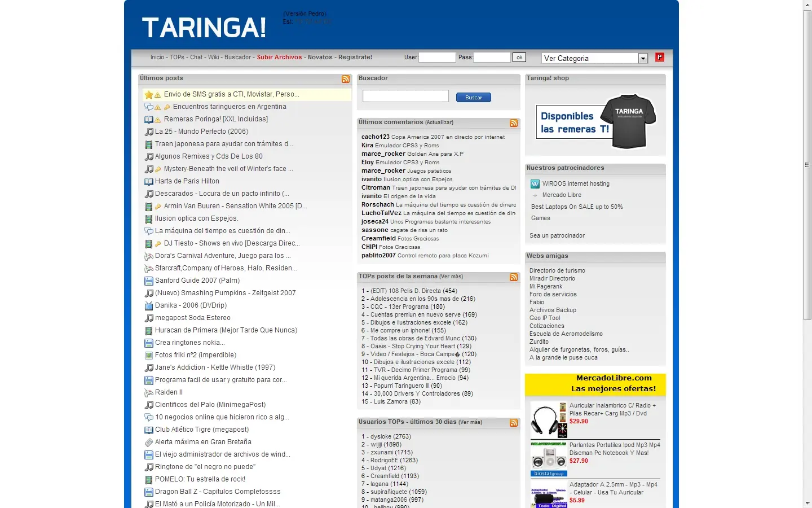Click the Buscar button
Viewport: 812px width, 508px height.
pos(474,98)
